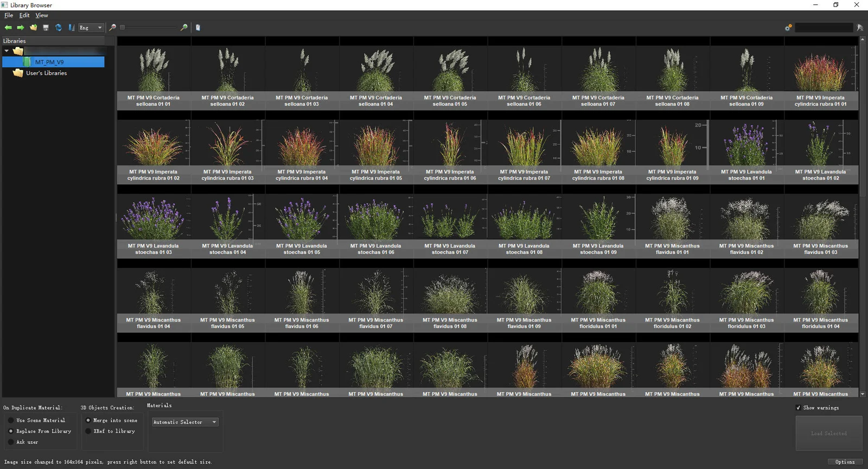
Task: Click the green forward arrow icon
Action: 21,28
